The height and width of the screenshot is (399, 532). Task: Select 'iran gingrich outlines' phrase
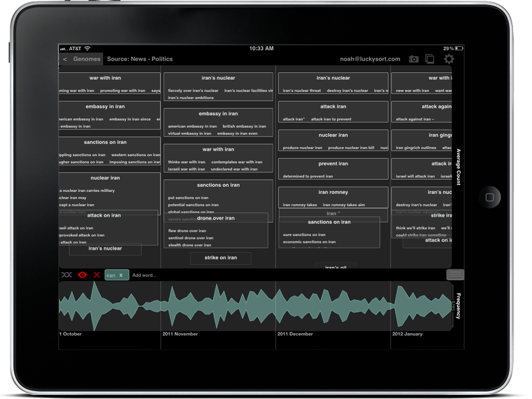pos(416,147)
